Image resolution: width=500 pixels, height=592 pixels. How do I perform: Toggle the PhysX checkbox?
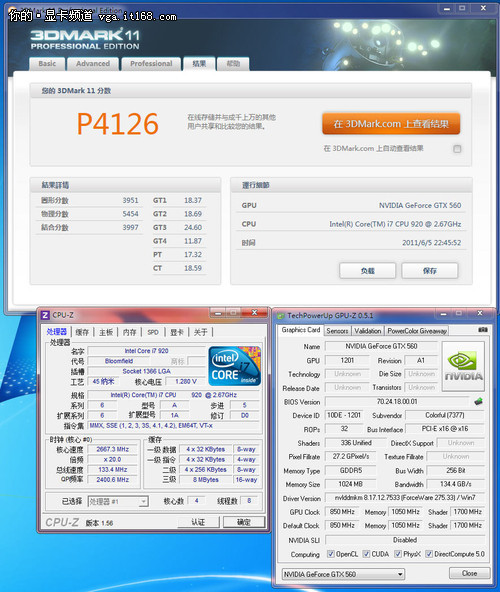(398, 554)
